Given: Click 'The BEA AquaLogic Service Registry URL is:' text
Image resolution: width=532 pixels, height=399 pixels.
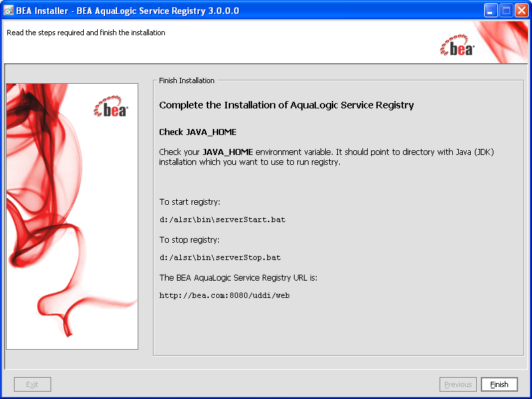Looking at the screenshot, I should (x=238, y=278).
